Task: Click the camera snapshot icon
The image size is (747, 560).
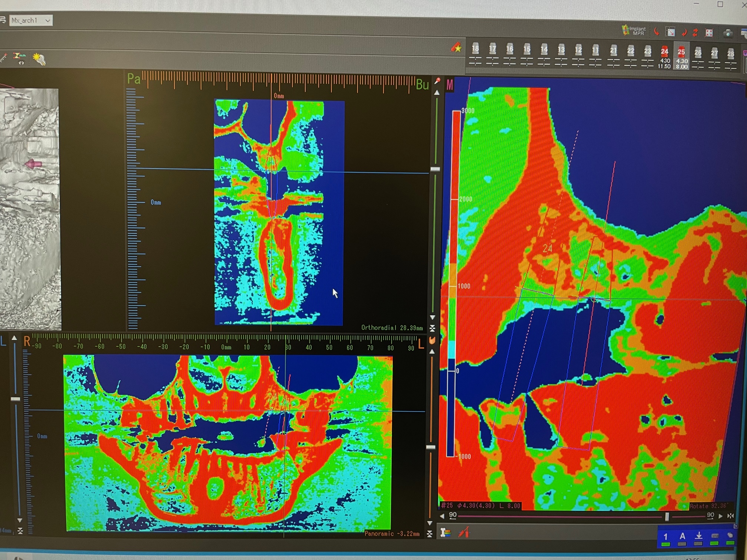Action: (x=728, y=33)
